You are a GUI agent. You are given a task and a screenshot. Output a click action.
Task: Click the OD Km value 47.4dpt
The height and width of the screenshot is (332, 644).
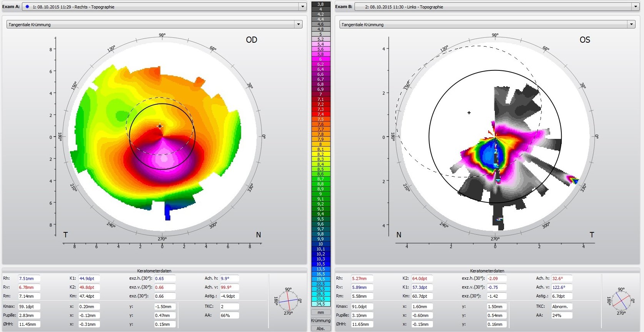tap(89, 296)
